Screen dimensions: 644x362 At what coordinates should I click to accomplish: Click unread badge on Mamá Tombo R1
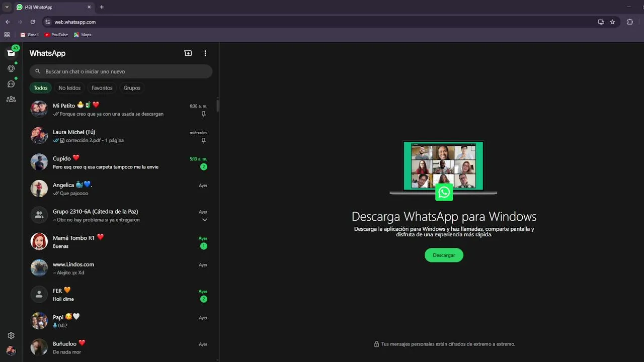coord(204,246)
